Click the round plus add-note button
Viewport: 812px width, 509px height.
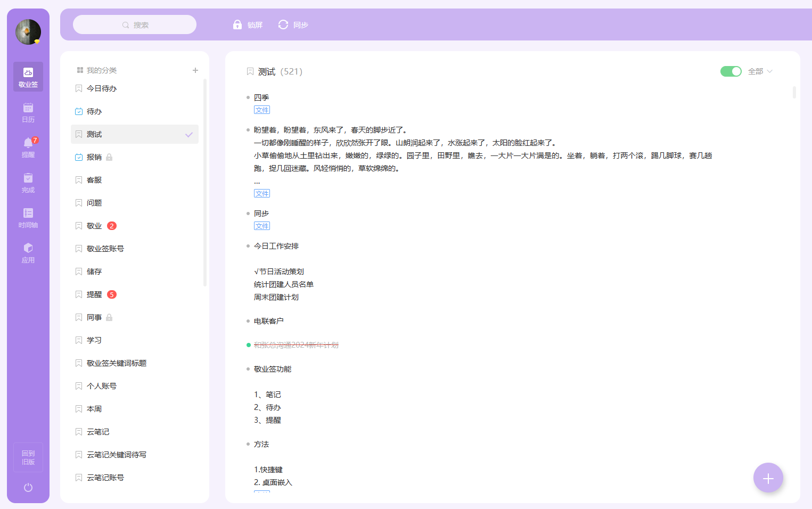[x=768, y=478]
